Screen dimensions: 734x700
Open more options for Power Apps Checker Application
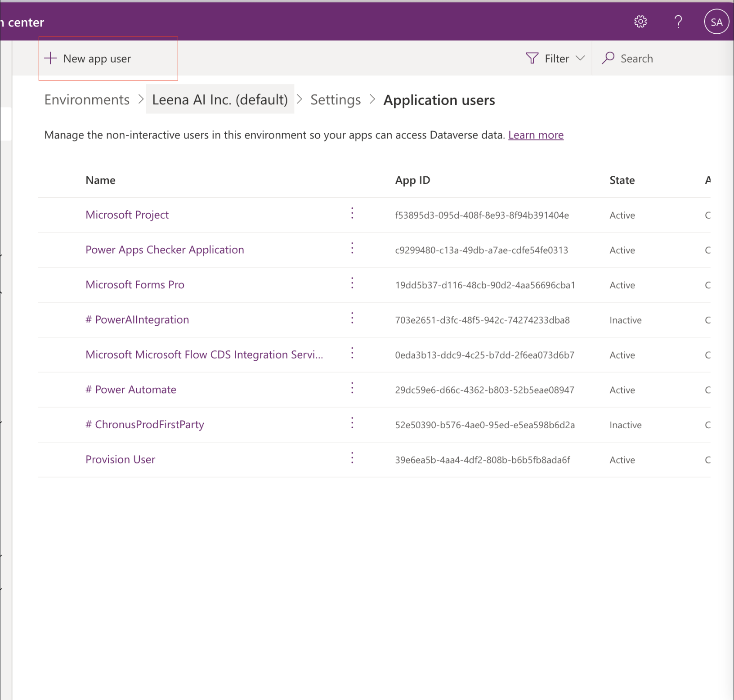(x=352, y=248)
